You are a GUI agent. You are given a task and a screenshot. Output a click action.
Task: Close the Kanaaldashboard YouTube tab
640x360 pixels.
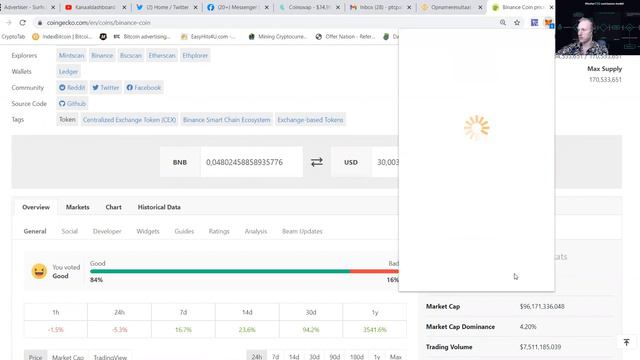click(124, 7)
